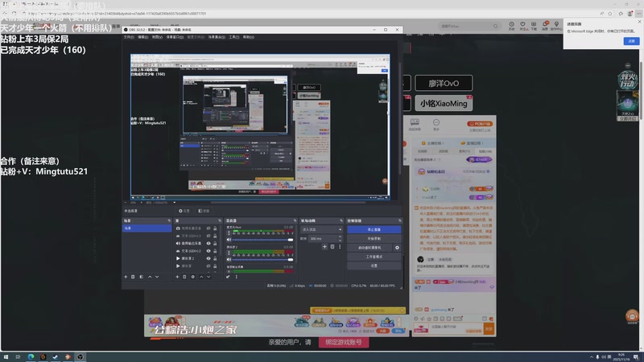The image size is (644, 362).
Task: Open source properties gear in Sources toolbar
Action: pos(192,277)
